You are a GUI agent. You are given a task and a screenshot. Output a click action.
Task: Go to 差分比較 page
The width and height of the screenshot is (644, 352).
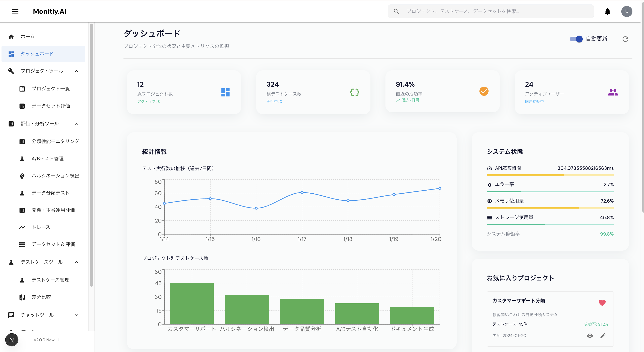(41, 297)
